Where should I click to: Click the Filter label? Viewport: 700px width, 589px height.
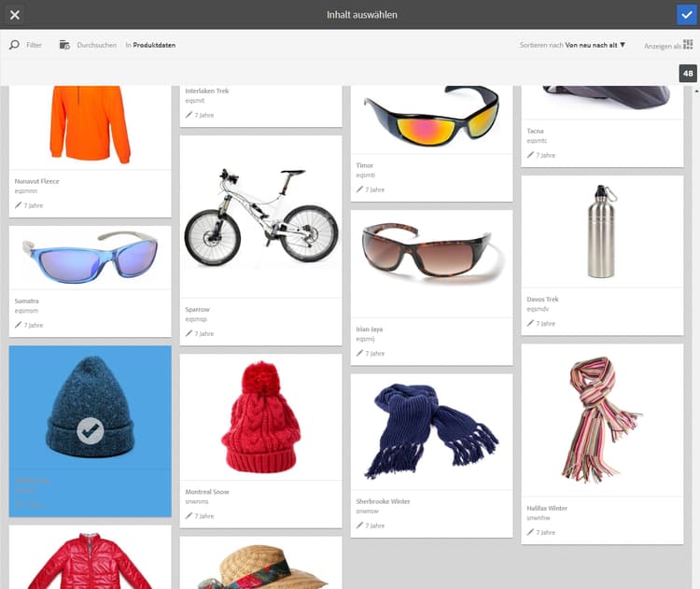[34, 45]
